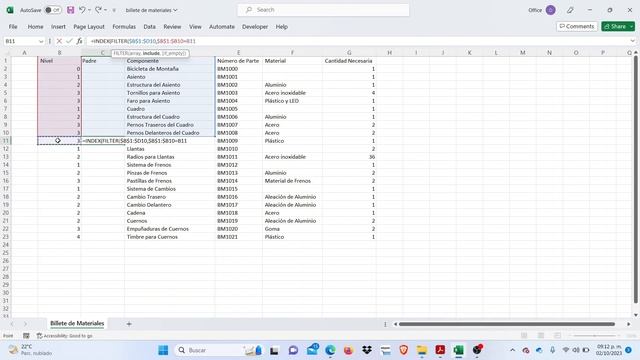Open Customize Quick Access Toolbar dropdown
Image resolution: width=640 pixels, height=360 pixels.
(114, 10)
